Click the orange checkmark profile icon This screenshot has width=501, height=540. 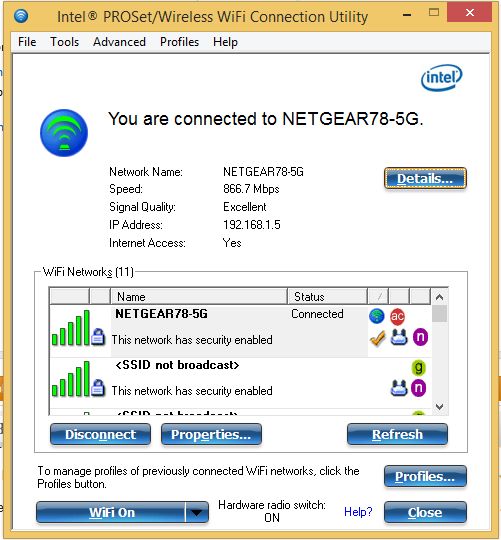(378, 338)
